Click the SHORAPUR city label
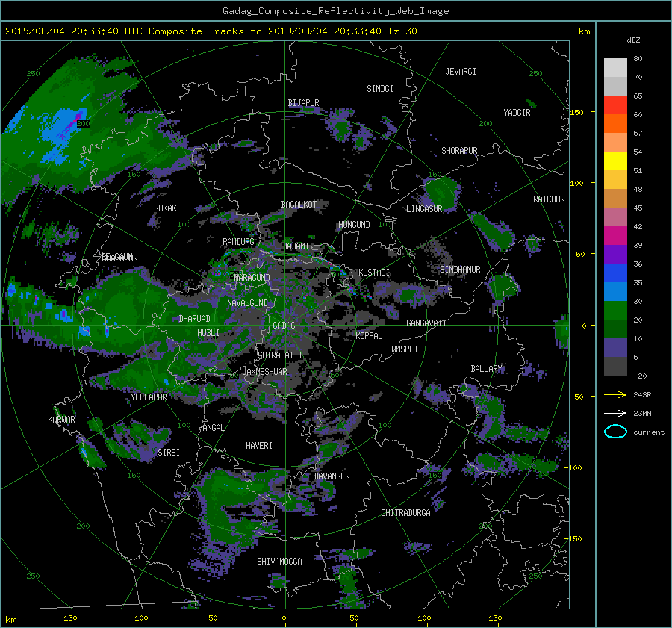 (459, 151)
